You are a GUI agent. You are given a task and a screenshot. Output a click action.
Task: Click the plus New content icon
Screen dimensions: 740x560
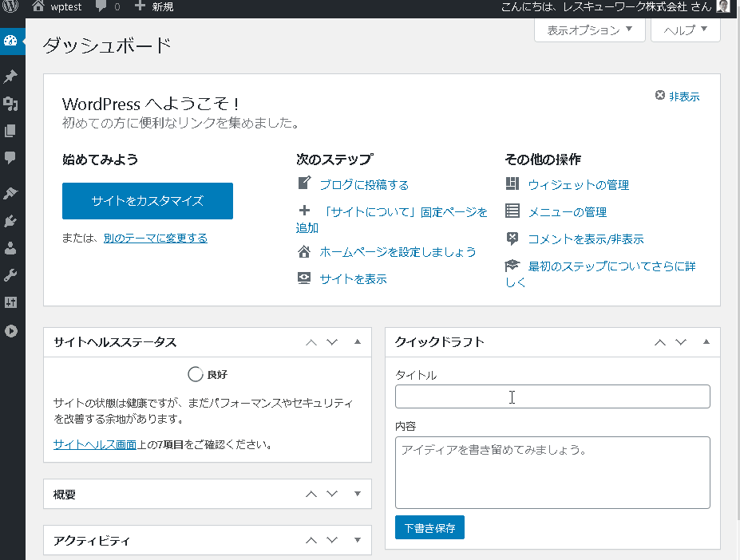[140, 6]
